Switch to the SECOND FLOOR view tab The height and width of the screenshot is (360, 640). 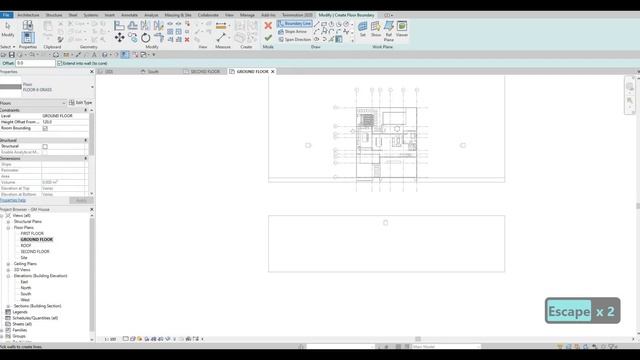point(205,71)
